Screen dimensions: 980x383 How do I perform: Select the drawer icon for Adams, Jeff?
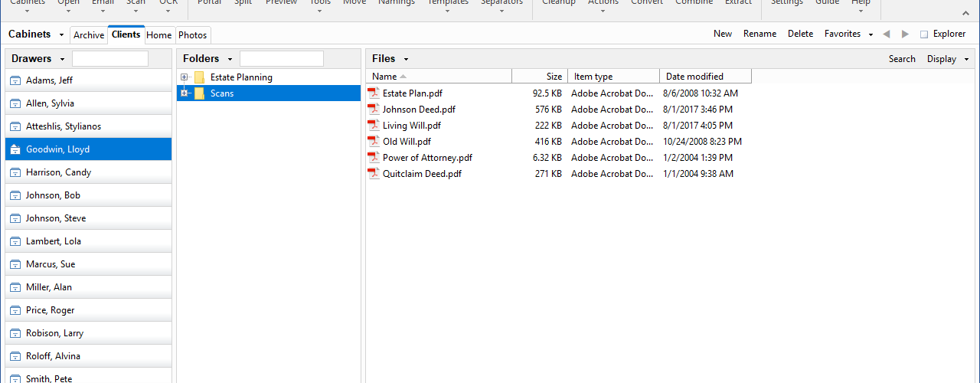click(15, 80)
